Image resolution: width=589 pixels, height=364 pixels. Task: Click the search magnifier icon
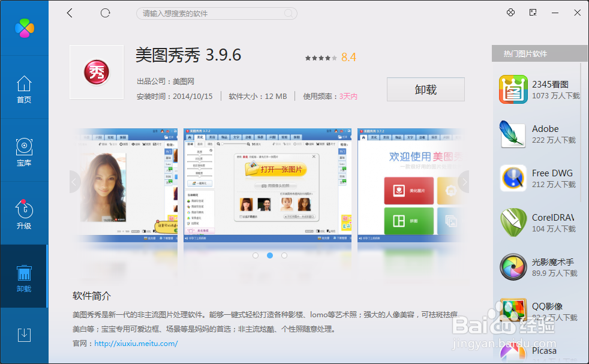coord(289,14)
